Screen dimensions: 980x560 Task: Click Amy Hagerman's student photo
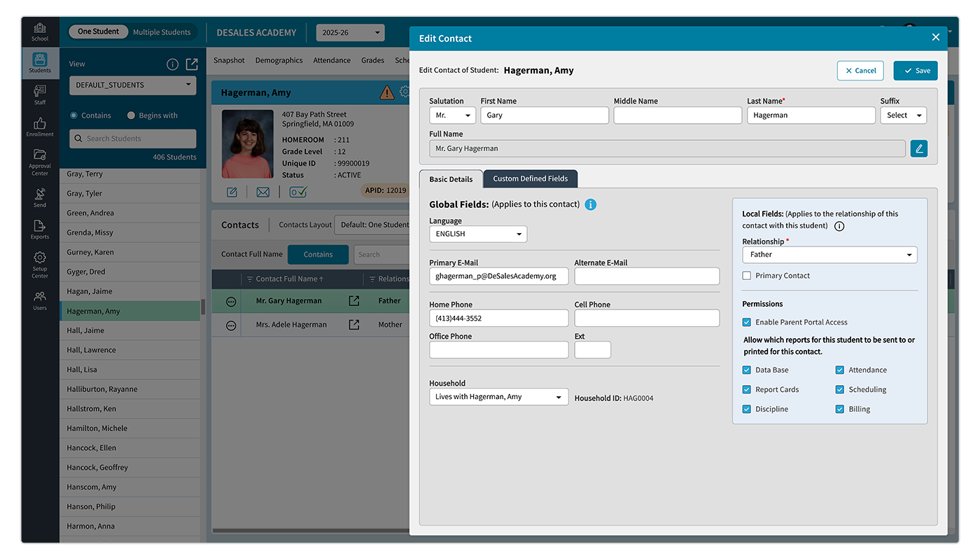coord(247,144)
